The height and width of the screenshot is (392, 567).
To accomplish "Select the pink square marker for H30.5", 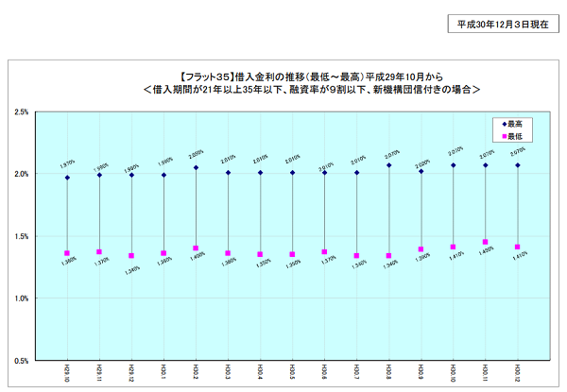I will (x=292, y=254).
